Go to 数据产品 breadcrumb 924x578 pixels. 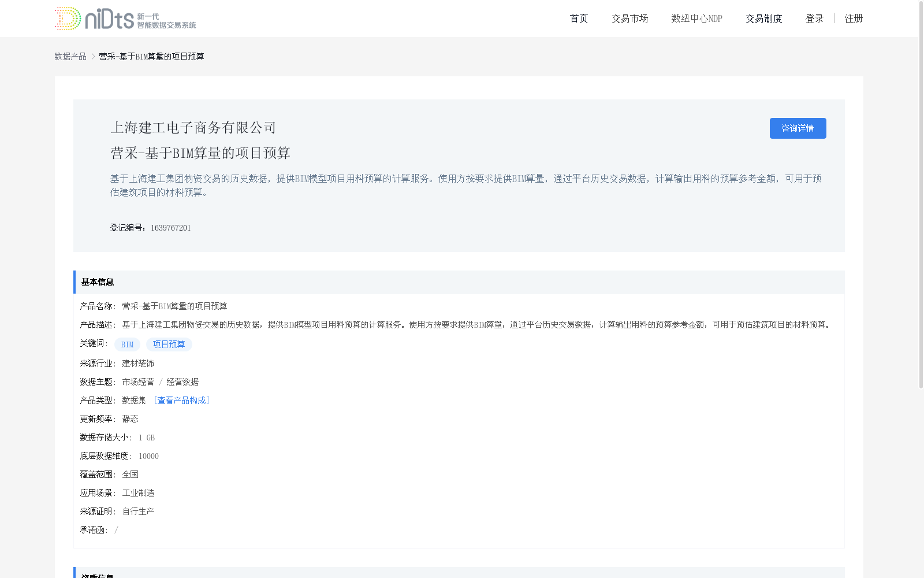pos(70,56)
